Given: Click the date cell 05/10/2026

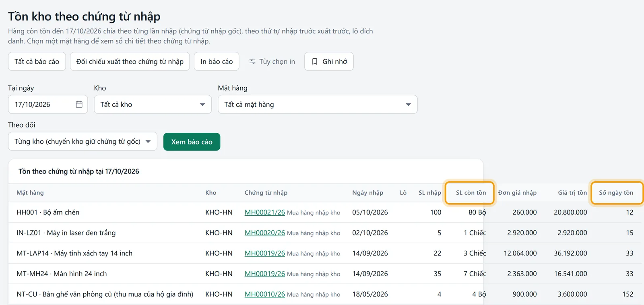Looking at the screenshot, I should tap(370, 212).
